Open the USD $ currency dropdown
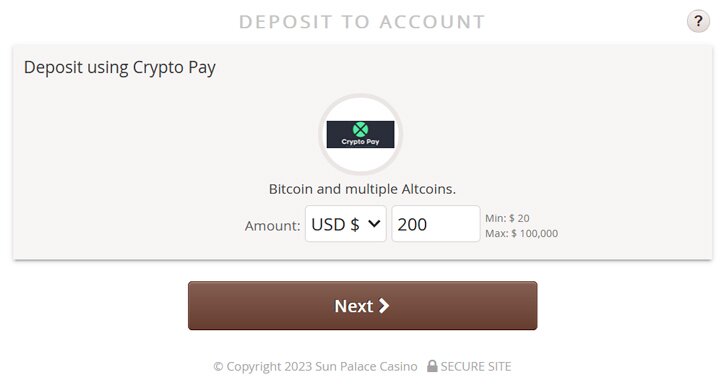This screenshot has width=724, height=386. (x=345, y=224)
